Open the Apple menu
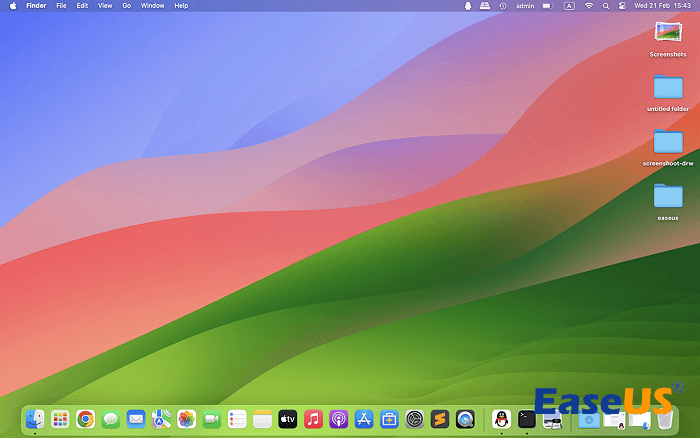This screenshot has width=700, height=438. 13,6
